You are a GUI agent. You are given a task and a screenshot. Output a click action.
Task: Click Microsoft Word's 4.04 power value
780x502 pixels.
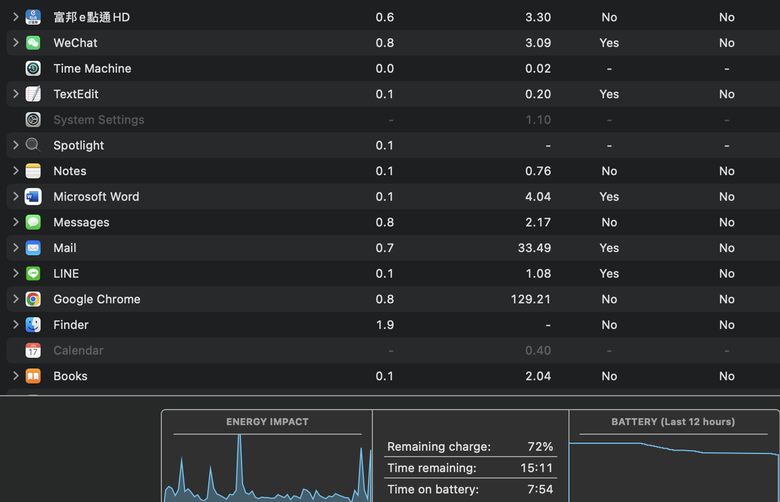(x=538, y=197)
